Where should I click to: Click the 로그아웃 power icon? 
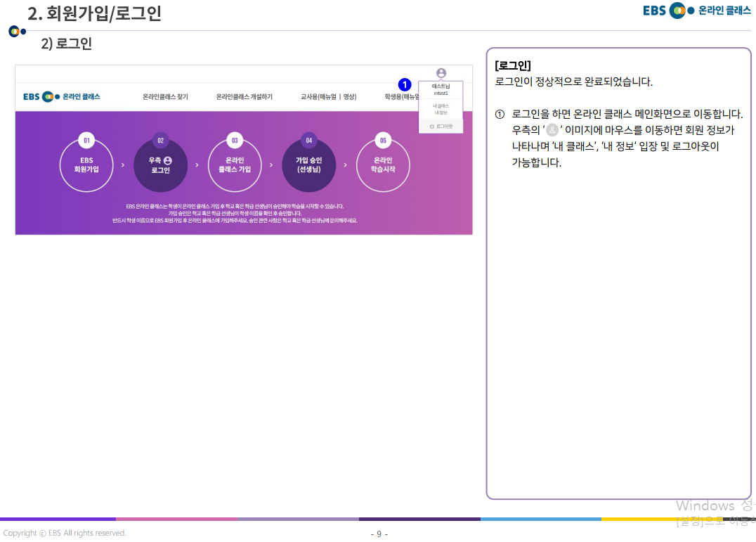[432, 127]
